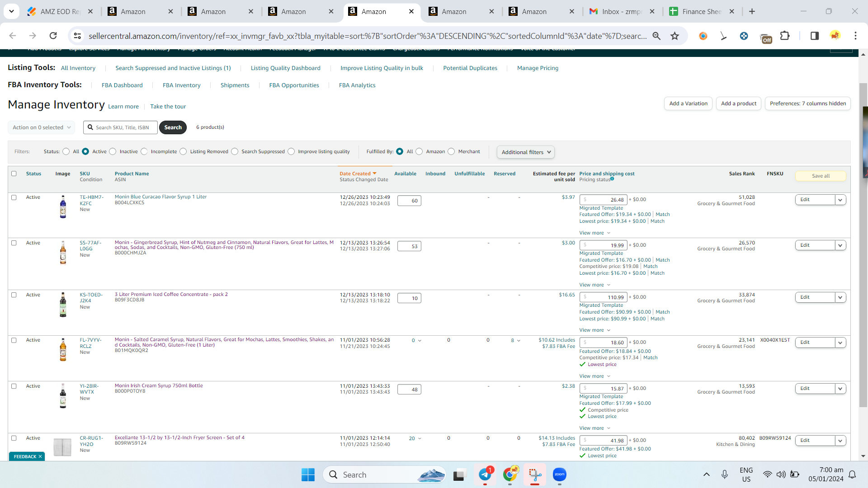Click the Search SKU, Title, ISBN field
Image resolution: width=868 pixels, height=488 pixels.
pos(121,127)
